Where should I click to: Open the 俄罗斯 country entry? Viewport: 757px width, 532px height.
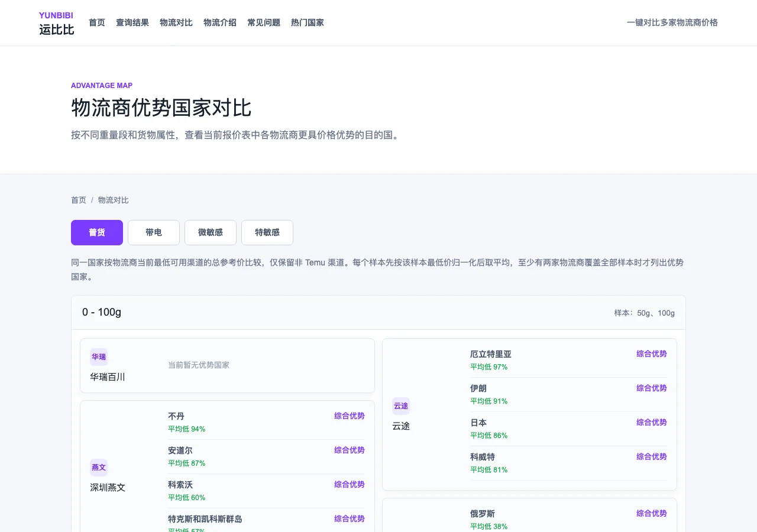483,514
